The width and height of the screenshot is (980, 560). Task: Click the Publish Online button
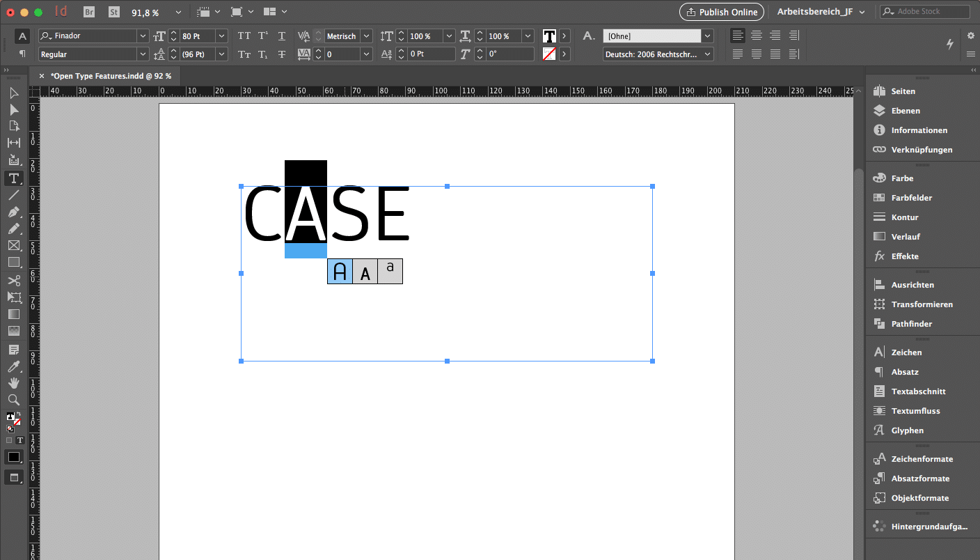tap(722, 12)
